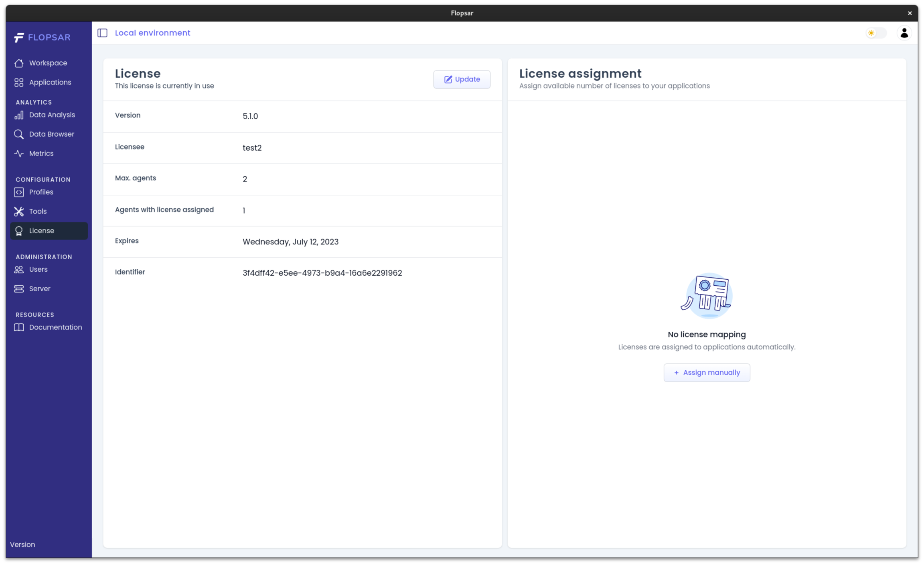Click the Data Analysis bar chart icon

click(x=19, y=115)
